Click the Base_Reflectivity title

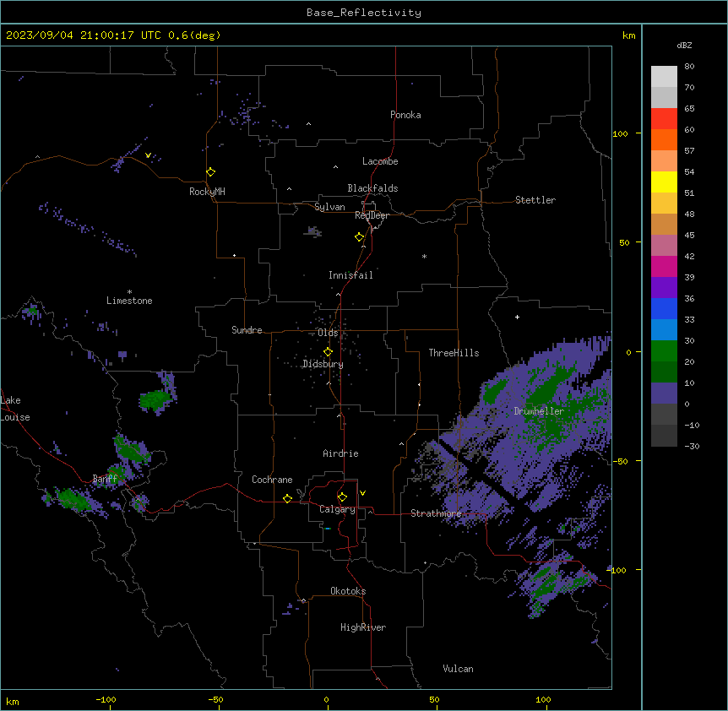[364, 13]
